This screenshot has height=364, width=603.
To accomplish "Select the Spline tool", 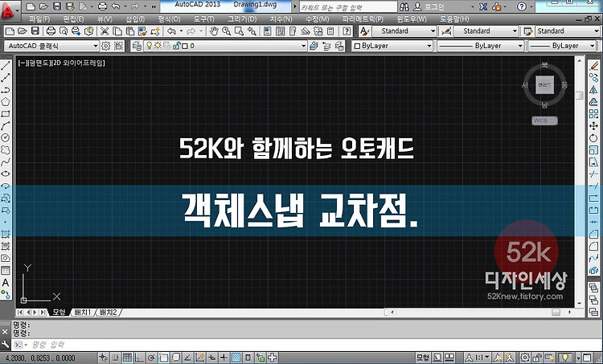I will coord(6,162).
